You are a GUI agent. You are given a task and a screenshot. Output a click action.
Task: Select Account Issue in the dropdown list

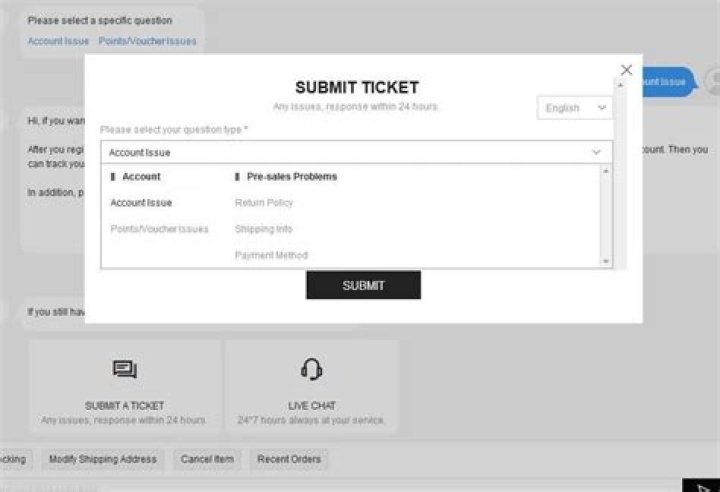141,203
